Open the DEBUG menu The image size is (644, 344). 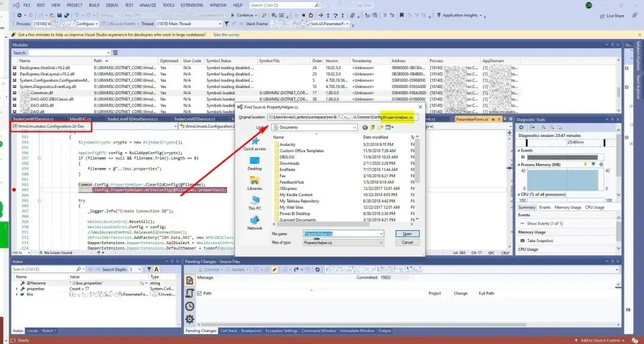(x=112, y=5)
